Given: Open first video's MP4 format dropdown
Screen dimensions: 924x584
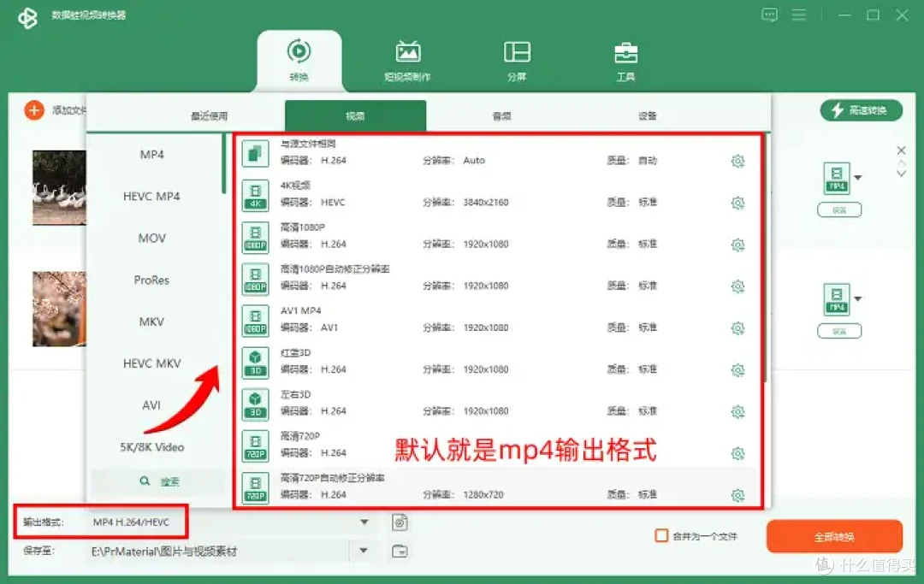Looking at the screenshot, I should click(858, 178).
